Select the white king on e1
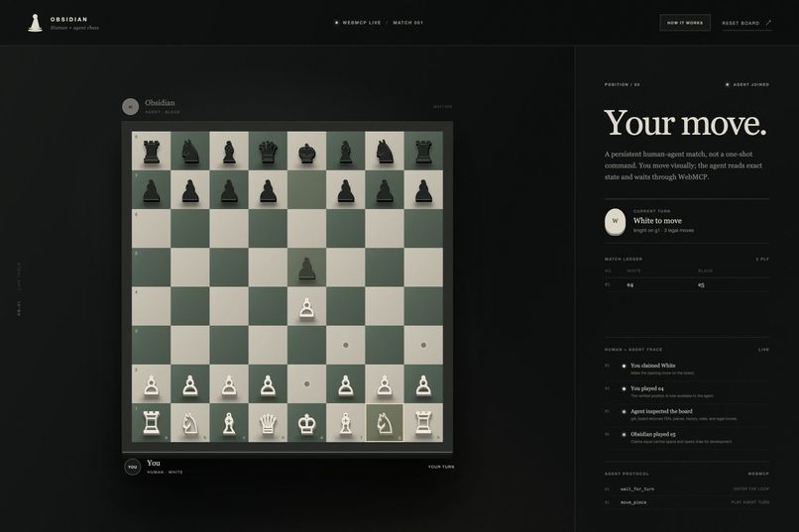799x532 pixels. (x=306, y=423)
